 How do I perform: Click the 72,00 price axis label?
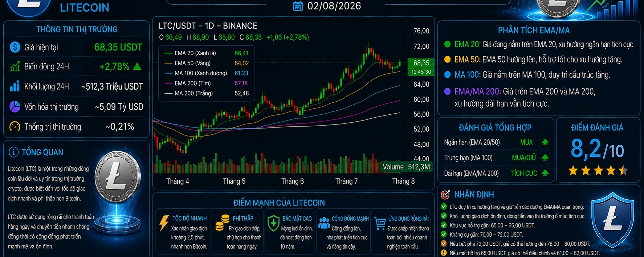[421, 46]
